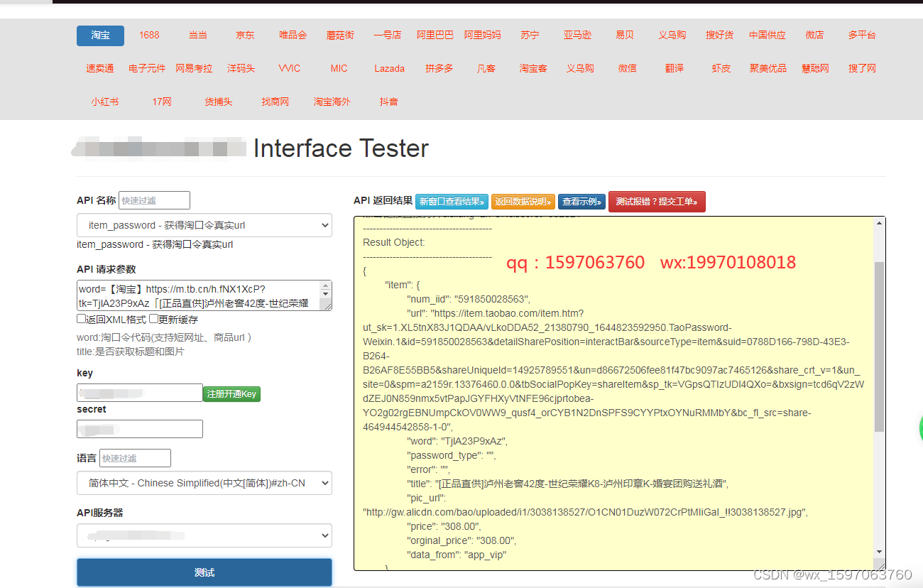Click the request parameter textarea's scroll-down arrow

point(326,293)
